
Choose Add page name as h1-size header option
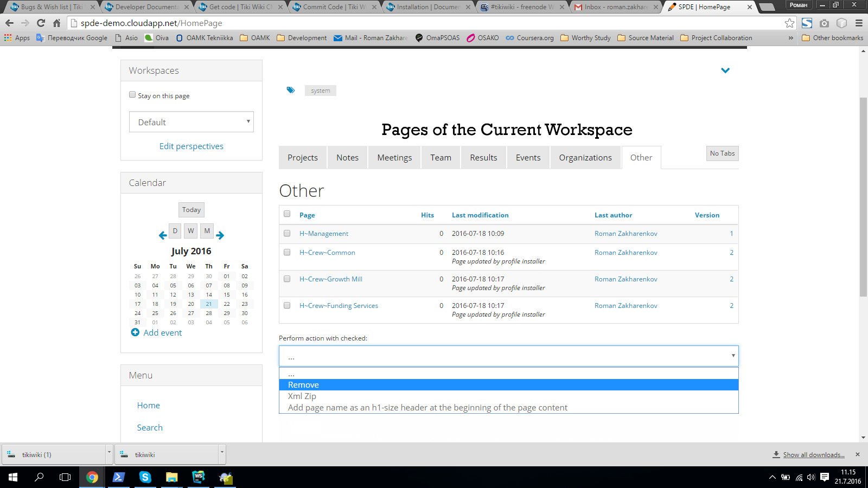pos(509,408)
